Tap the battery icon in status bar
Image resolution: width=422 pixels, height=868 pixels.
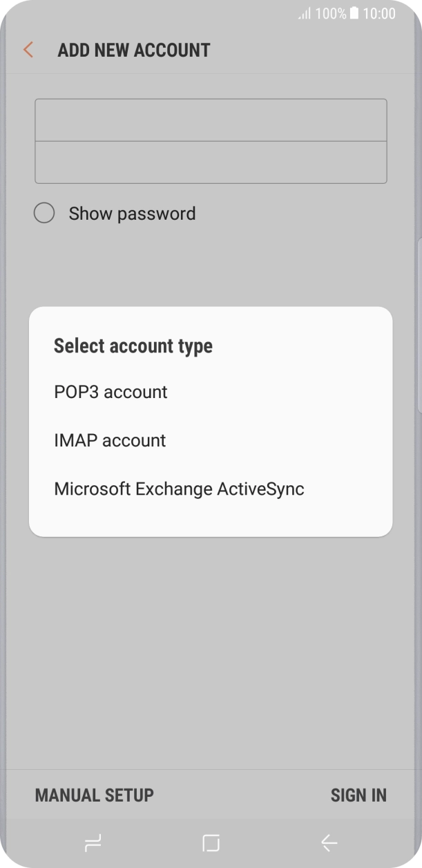(x=354, y=14)
